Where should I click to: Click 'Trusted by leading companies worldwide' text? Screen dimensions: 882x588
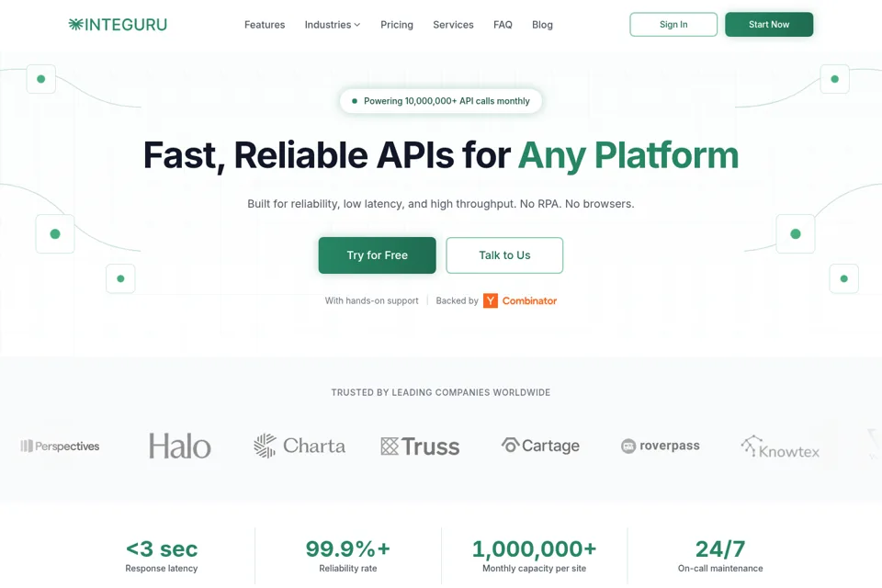(441, 392)
